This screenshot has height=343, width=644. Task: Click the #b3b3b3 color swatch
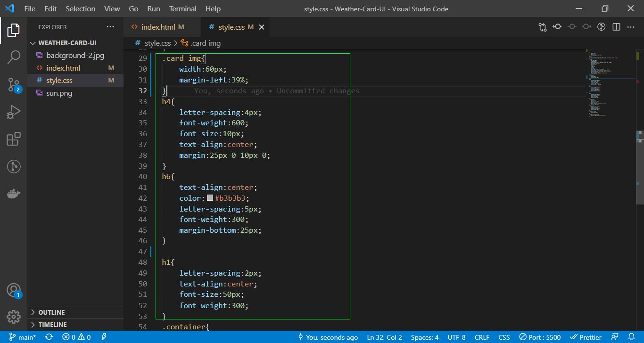(210, 198)
